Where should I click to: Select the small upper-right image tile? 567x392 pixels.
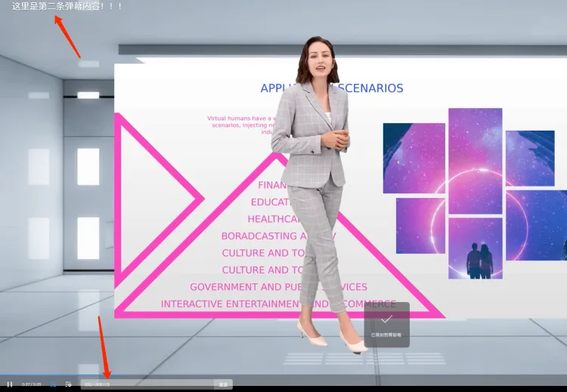[530, 158]
